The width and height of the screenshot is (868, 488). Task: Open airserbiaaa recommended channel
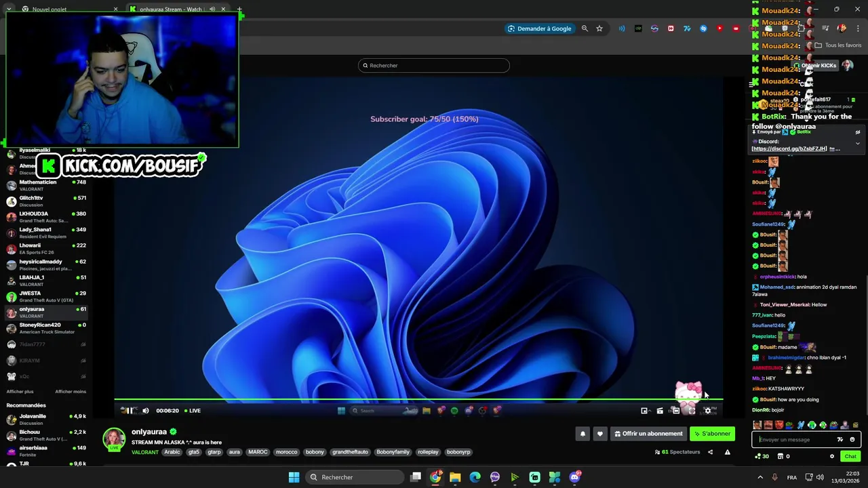[x=46, y=451]
